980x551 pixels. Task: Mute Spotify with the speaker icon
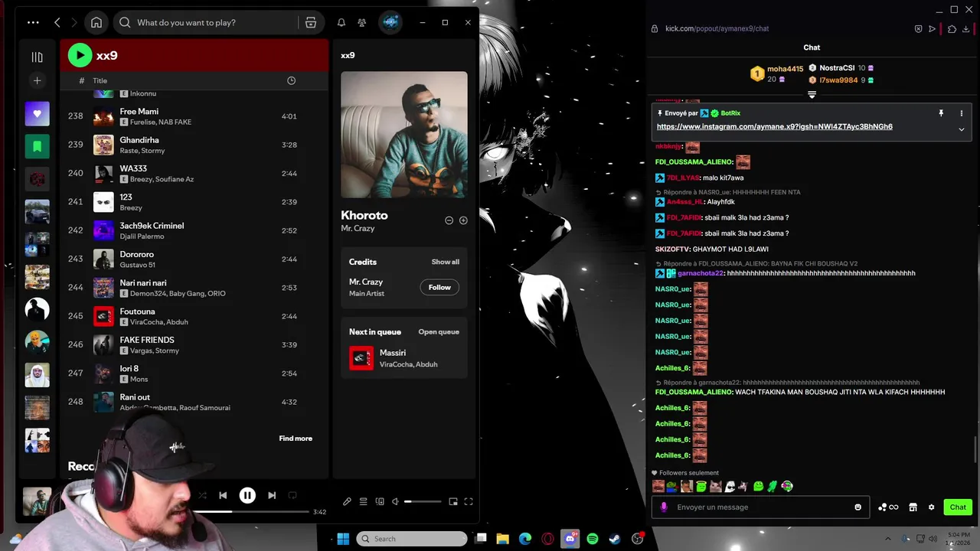pyautogui.click(x=395, y=501)
